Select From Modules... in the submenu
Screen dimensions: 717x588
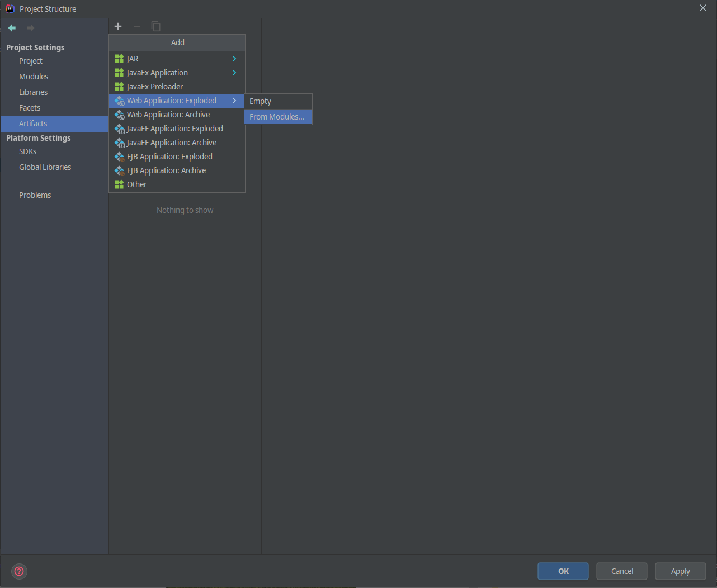pyautogui.click(x=278, y=117)
